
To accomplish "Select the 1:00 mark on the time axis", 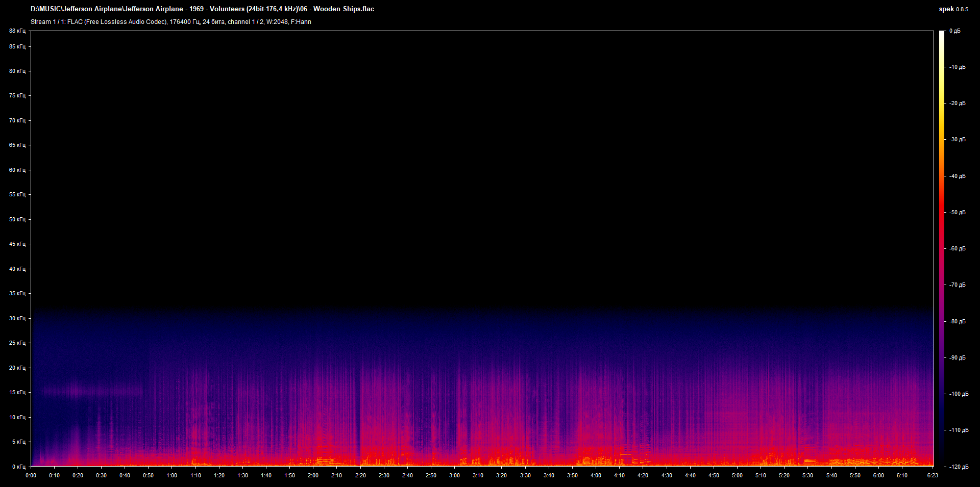I will point(172,475).
